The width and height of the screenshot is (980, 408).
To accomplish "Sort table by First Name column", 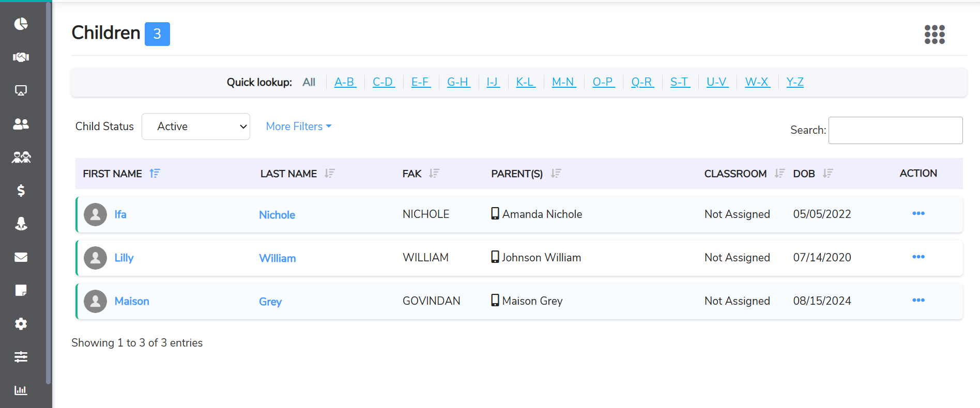I will 155,174.
